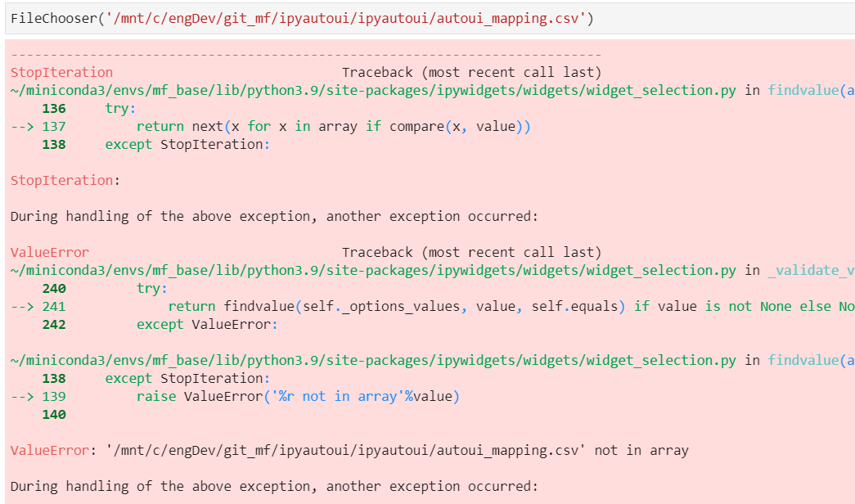Screen dimensions: 855x504
Task: Click the line number '240'
Action: (53, 289)
